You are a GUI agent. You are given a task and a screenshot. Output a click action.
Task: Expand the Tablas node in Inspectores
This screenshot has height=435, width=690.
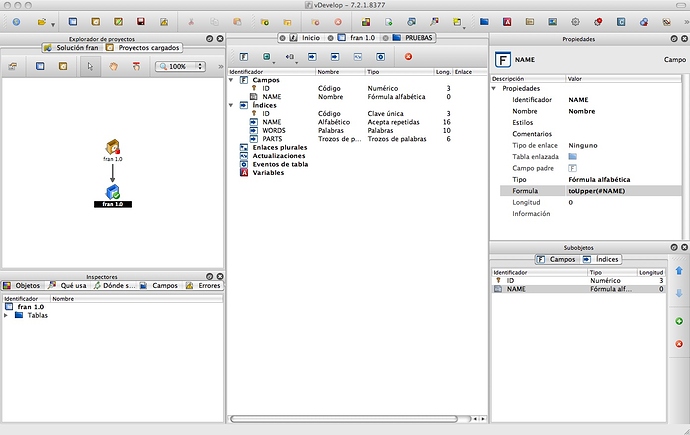[x=7, y=315]
